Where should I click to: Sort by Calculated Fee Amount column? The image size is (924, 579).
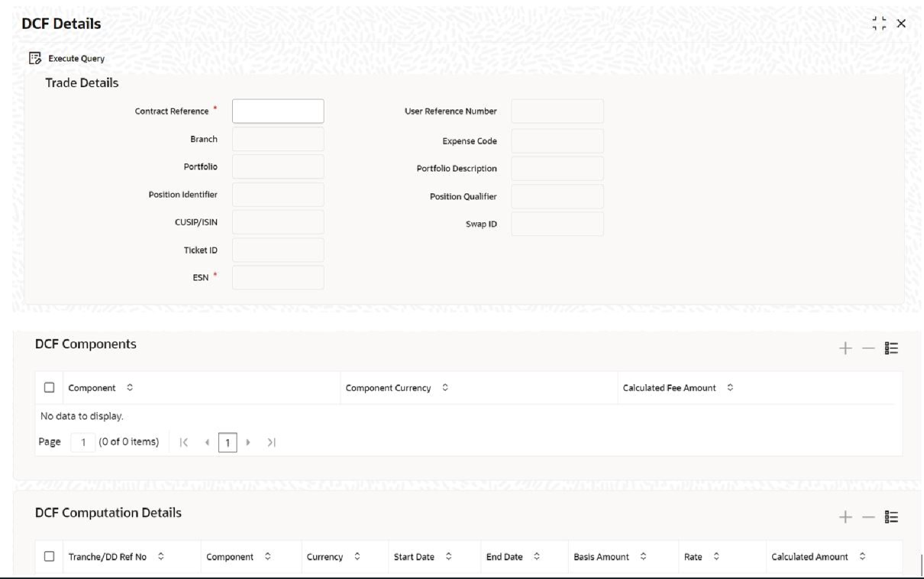(729, 388)
